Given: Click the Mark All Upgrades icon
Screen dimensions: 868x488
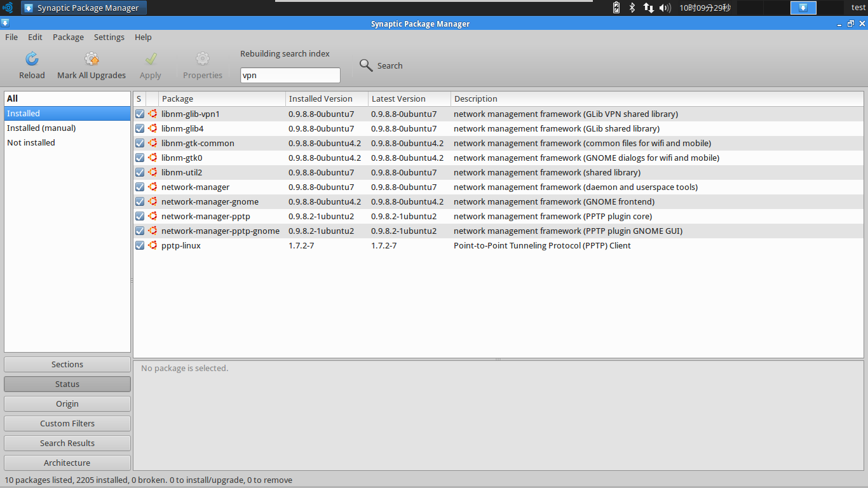Looking at the screenshot, I should (x=92, y=59).
